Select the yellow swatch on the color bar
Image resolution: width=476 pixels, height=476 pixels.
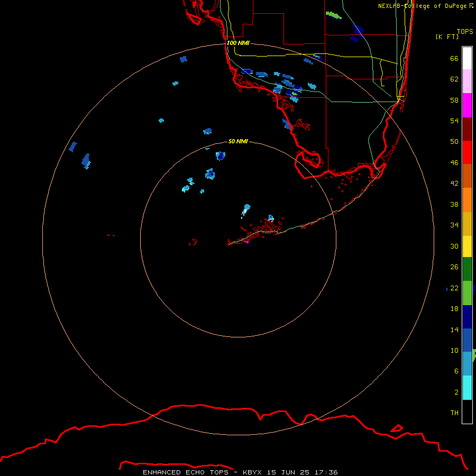click(467, 246)
